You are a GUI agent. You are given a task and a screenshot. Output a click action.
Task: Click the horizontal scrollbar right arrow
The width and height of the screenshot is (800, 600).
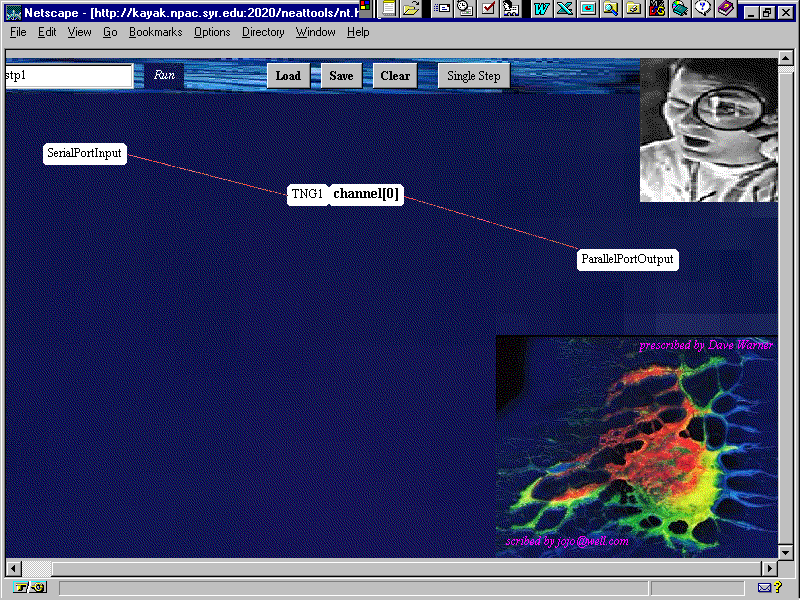tap(769, 568)
